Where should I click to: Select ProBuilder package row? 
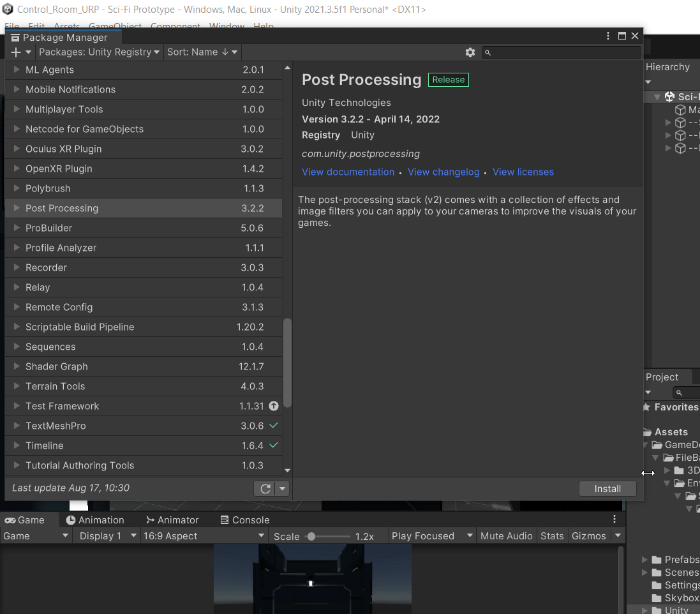coord(144,228)
